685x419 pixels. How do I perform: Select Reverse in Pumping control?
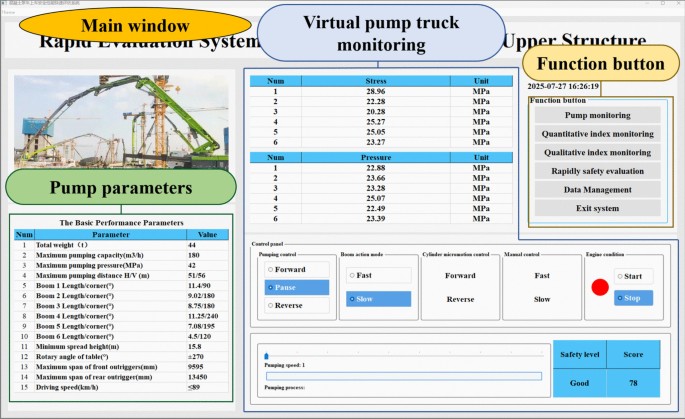[297, 305]
